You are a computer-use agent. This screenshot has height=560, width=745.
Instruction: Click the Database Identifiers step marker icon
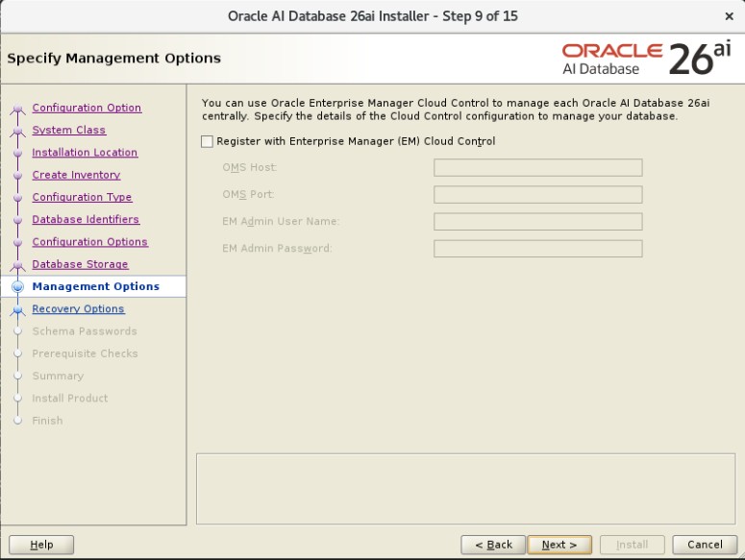pos(17,220)
